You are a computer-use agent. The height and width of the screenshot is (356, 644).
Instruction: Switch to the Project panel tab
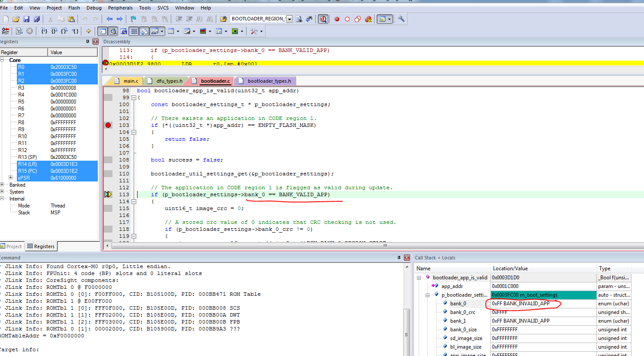pos(12,246)
